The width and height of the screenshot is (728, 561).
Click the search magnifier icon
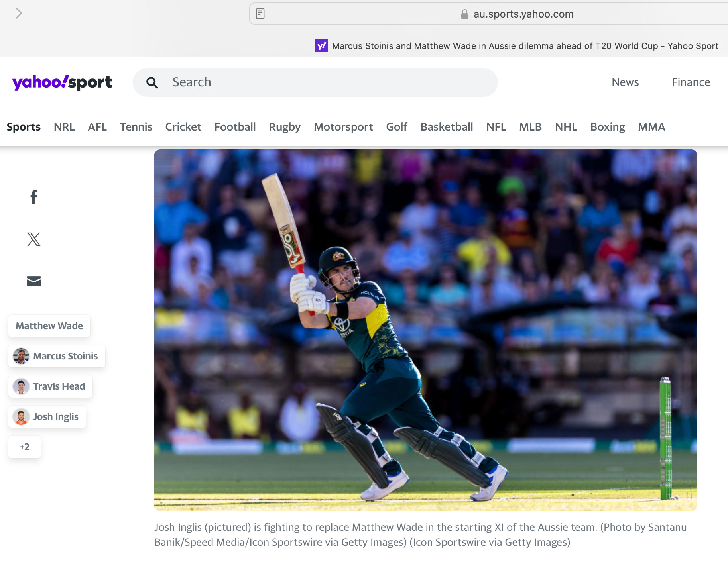click(x=152, y=82)
